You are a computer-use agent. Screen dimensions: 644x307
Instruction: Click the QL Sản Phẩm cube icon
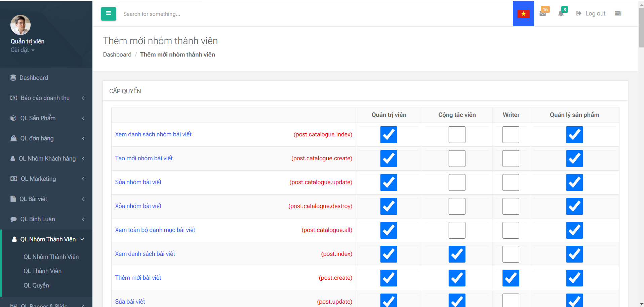(x=13, y=118)
